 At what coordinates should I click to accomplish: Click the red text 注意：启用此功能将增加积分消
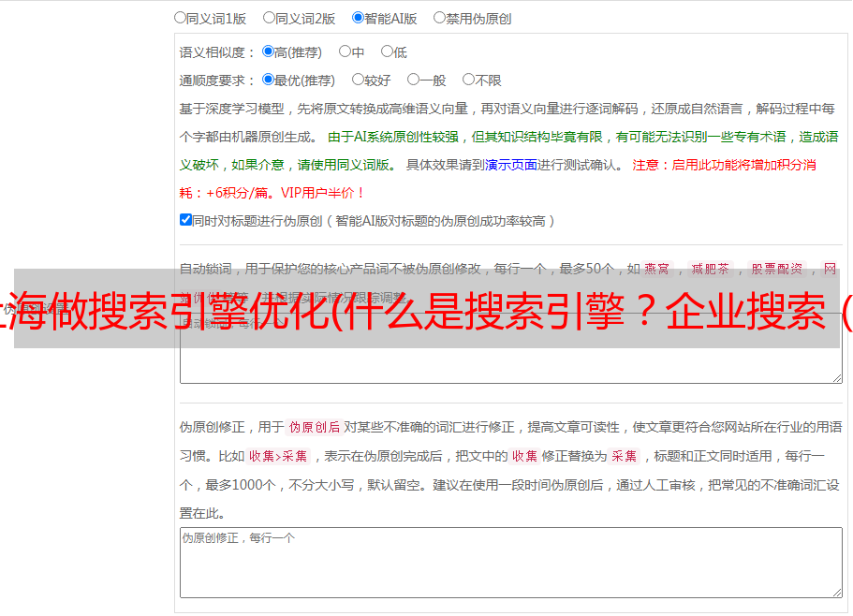click(x=724, y=165)
